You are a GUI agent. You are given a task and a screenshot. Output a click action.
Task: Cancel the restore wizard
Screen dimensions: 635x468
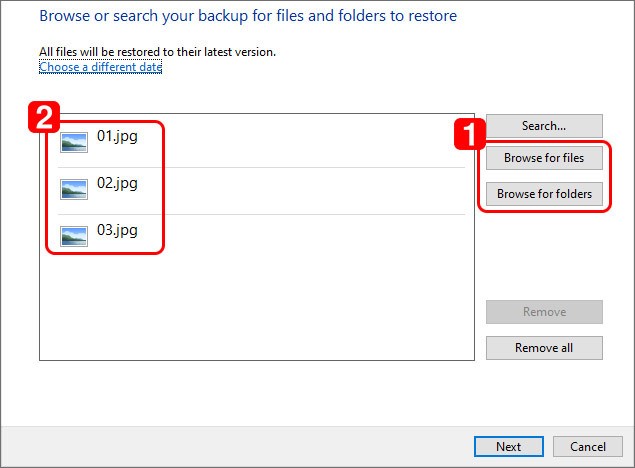tap(588, 447)
